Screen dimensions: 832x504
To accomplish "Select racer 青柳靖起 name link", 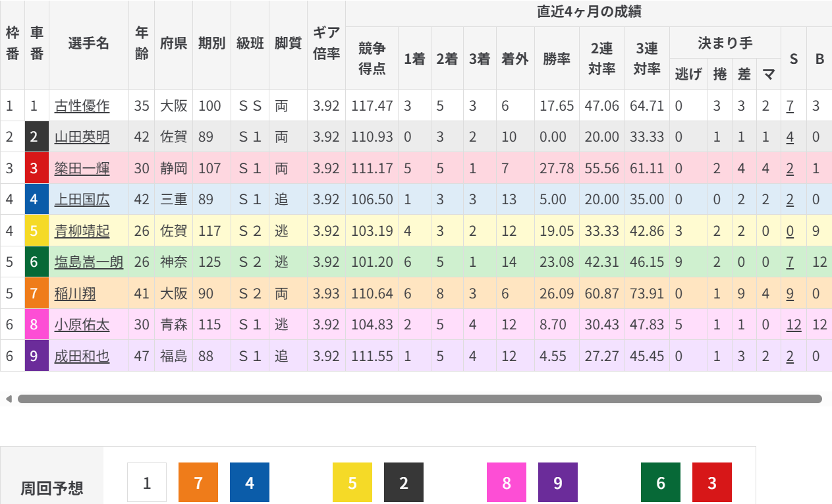I will tap(82, 231).
